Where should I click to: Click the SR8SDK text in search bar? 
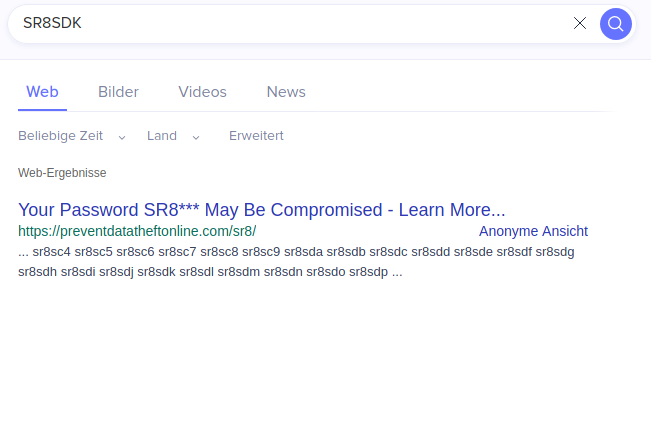[x=52, y=23]
